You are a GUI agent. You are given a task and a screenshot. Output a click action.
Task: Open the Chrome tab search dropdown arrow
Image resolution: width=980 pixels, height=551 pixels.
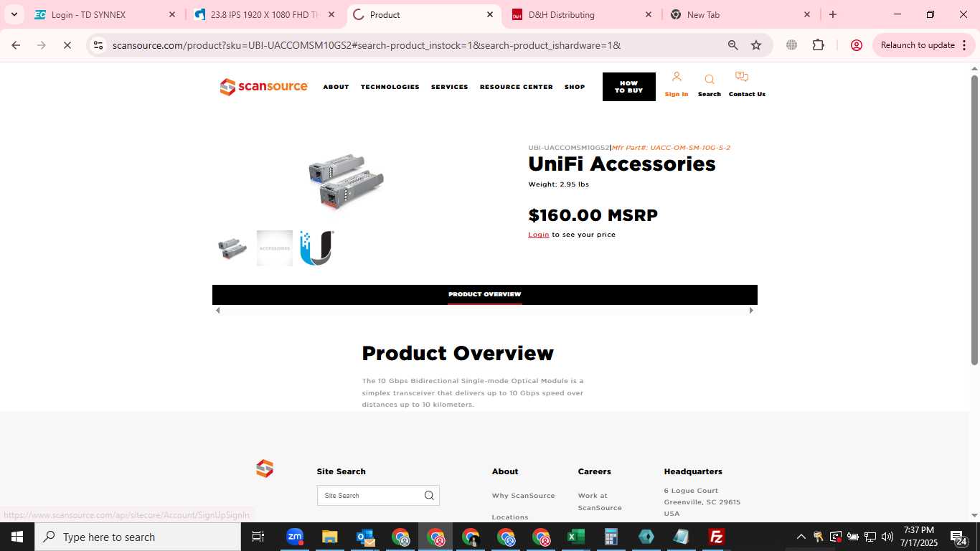14,14
